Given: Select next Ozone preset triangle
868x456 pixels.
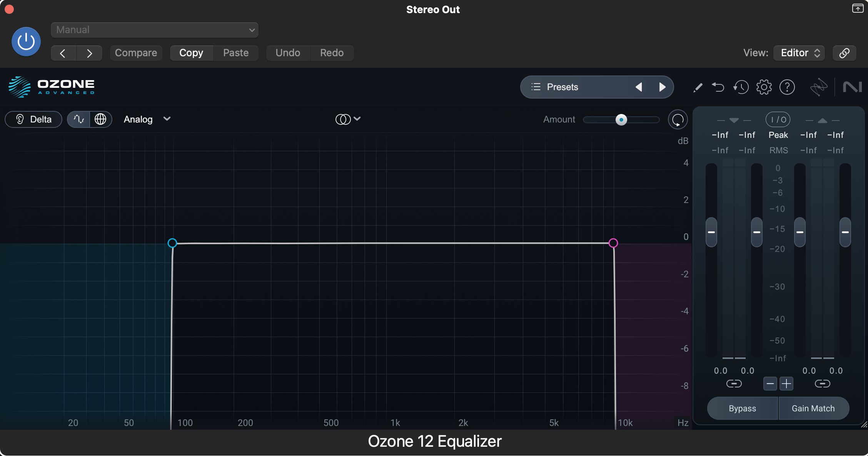Looking at the screenshot, I should pos(662,87).
